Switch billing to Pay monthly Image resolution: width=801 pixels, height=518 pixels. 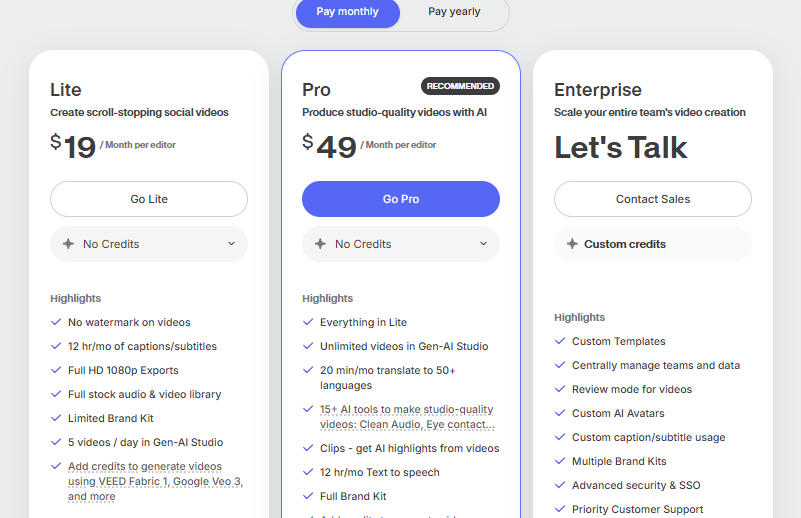347,12
